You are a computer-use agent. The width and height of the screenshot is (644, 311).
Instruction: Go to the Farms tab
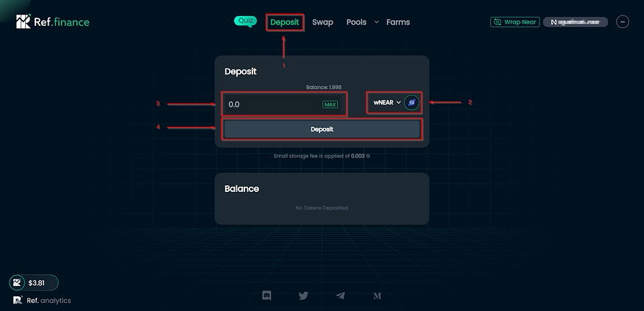[398, 22]
